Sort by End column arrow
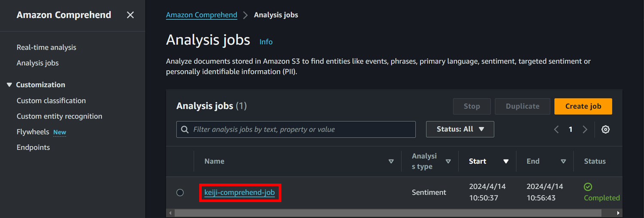The height and width of the screenshot is (218, 644). point(563,162)
